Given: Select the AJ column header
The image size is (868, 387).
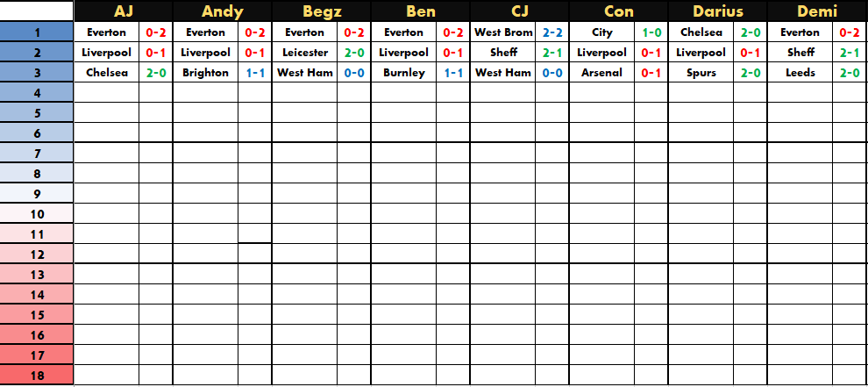Looking at the screenshot, I should pyautogui.click(x=123, y=11).
